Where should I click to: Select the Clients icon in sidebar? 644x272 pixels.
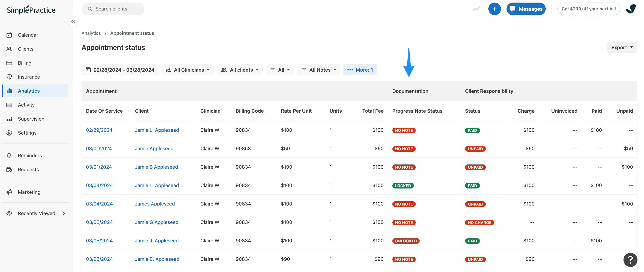coord(10,49)
